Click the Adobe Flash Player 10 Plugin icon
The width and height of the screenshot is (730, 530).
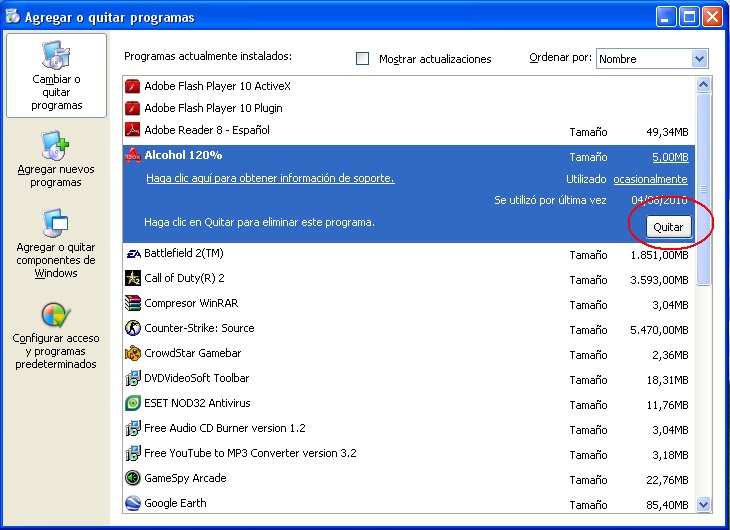pyautogui.click(x=133, y=108)
